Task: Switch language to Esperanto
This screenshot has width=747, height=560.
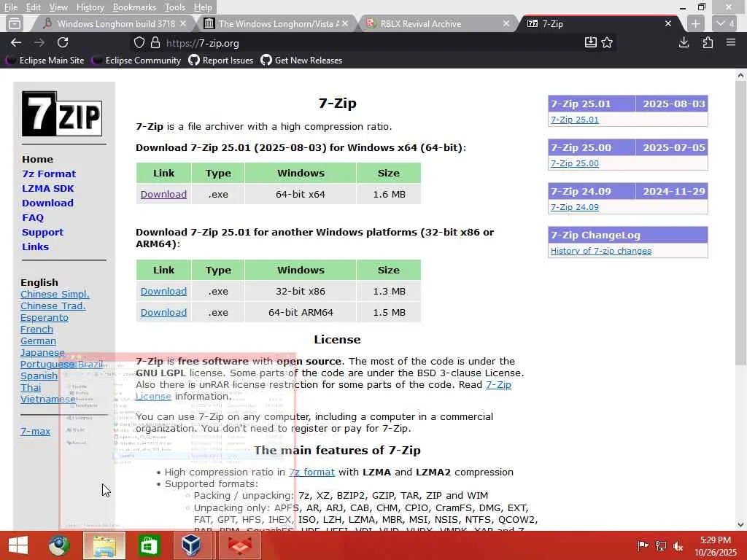Action: pyautogui.click(x=44, y=318)
